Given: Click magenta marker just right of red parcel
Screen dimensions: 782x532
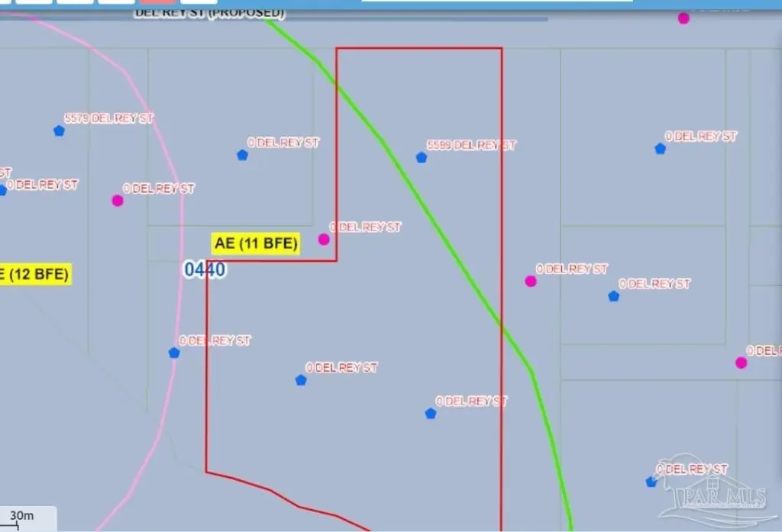Looking at the screenshot, I should (x=531, y=281).
